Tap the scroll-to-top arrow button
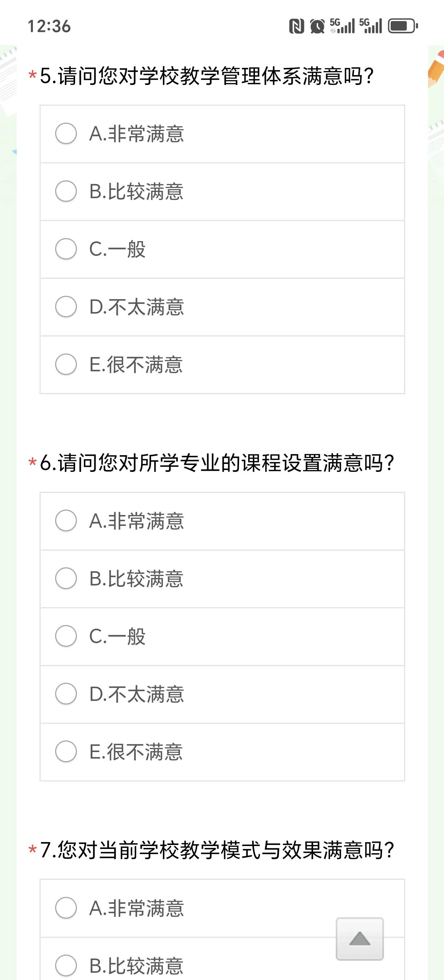The height and width of the screenshot is (980, 444). point(359,939)
